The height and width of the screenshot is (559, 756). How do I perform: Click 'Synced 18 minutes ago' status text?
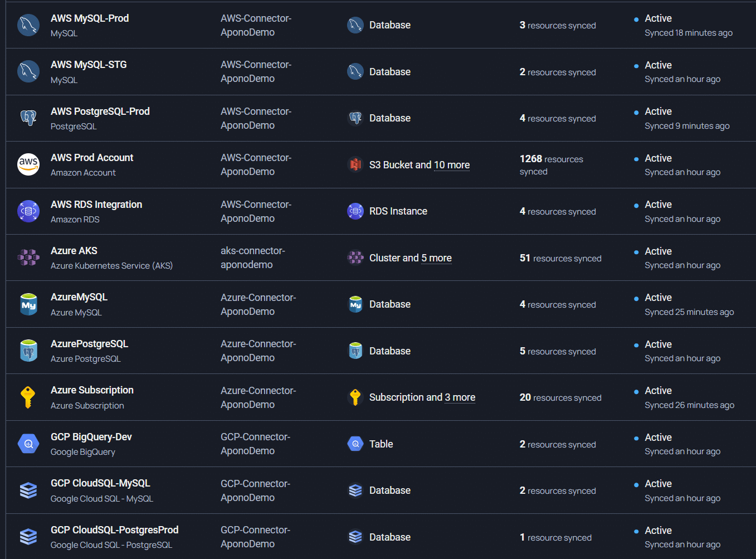pyautogui.click(x=689, y=33)
